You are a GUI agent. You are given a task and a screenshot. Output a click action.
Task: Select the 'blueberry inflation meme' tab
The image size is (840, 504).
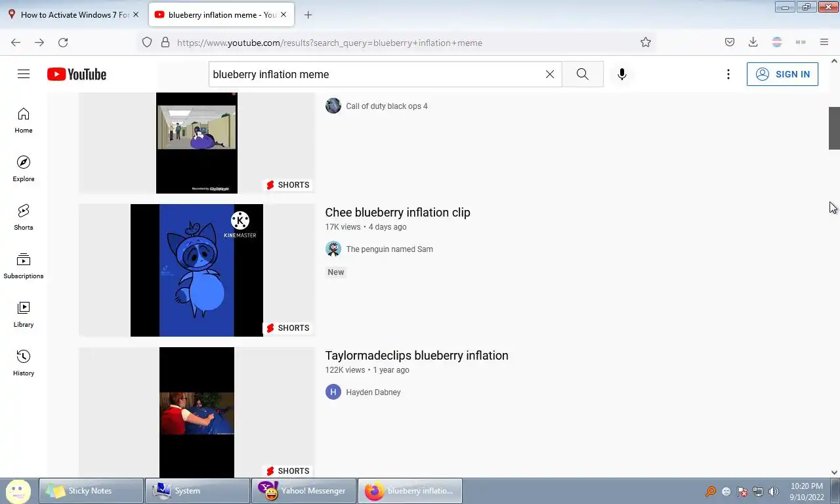(x=222, y=14)
